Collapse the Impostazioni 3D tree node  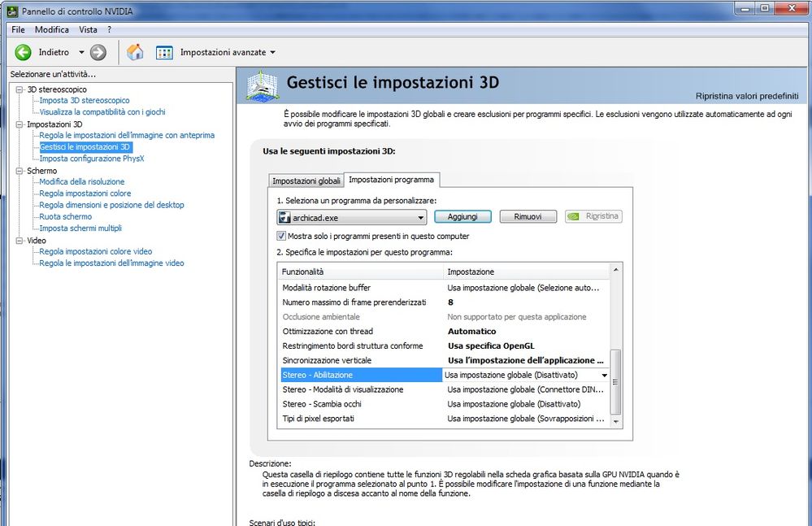[x=20, y=124]
